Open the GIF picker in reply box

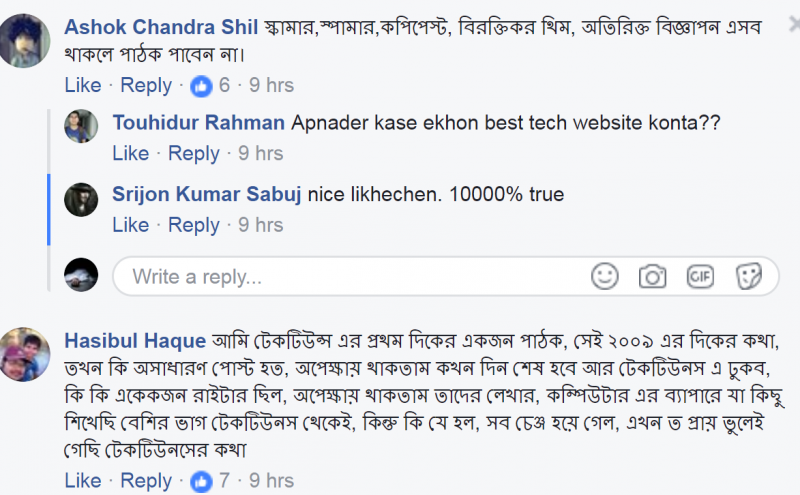coord(700,276)
